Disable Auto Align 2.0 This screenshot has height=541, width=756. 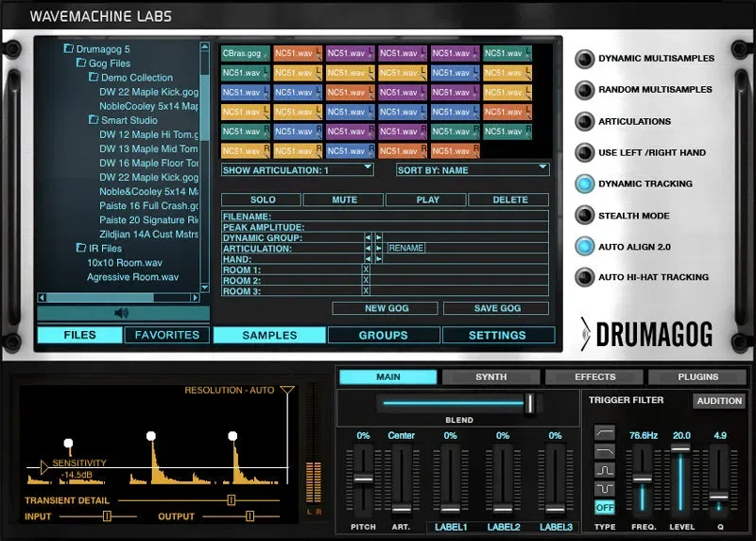click(585, 246)
